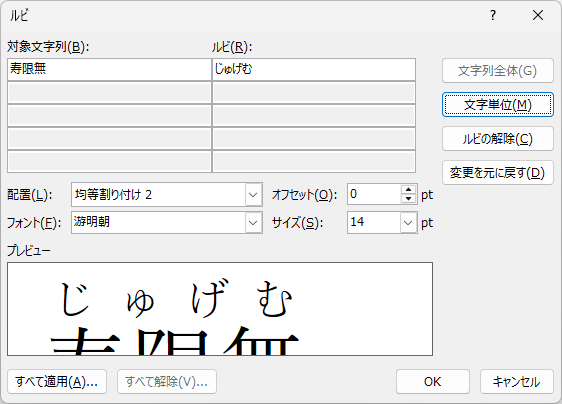Open the 配置 alignment dropdown arrow
This screenshot has width=562, height=404.
coord(253,195)
